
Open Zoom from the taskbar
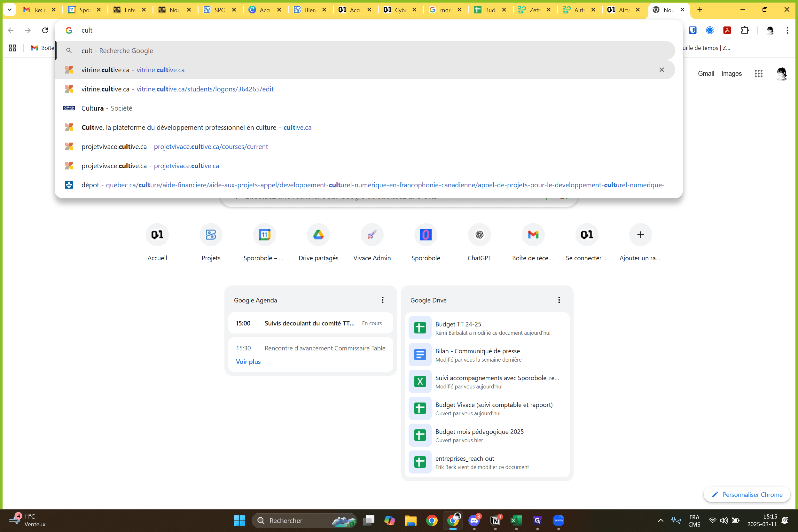[558, 520]
